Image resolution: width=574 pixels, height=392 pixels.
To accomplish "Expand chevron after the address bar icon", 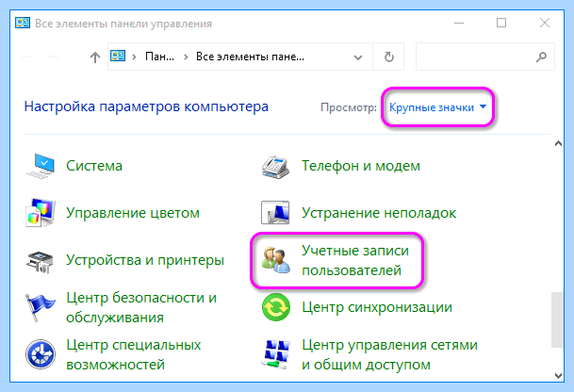I will [x=135, y=57].
